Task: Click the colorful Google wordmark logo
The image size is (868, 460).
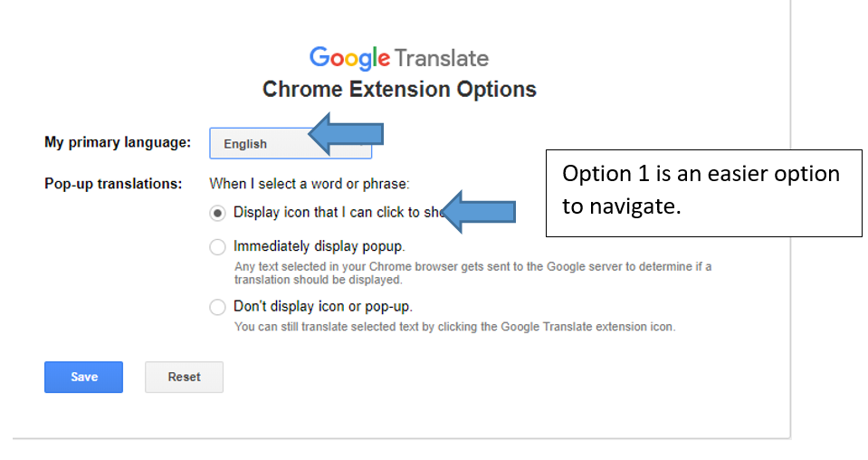Action: pos(350,59)
